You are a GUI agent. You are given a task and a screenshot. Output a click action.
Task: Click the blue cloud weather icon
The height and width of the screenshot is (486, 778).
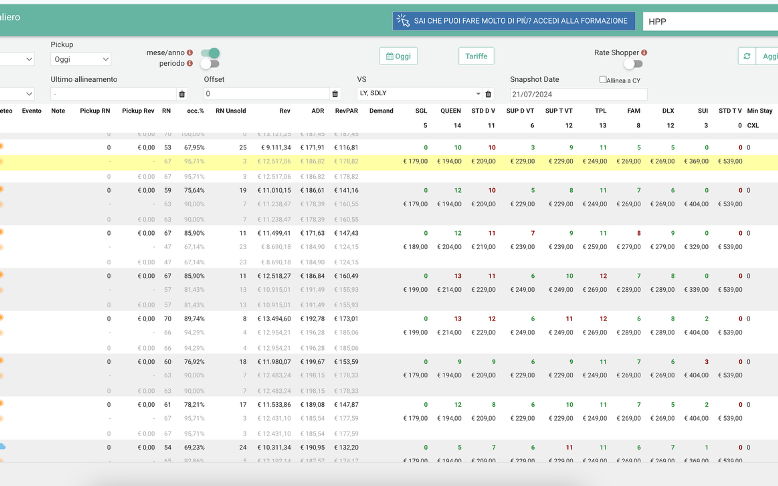[2, 446]
